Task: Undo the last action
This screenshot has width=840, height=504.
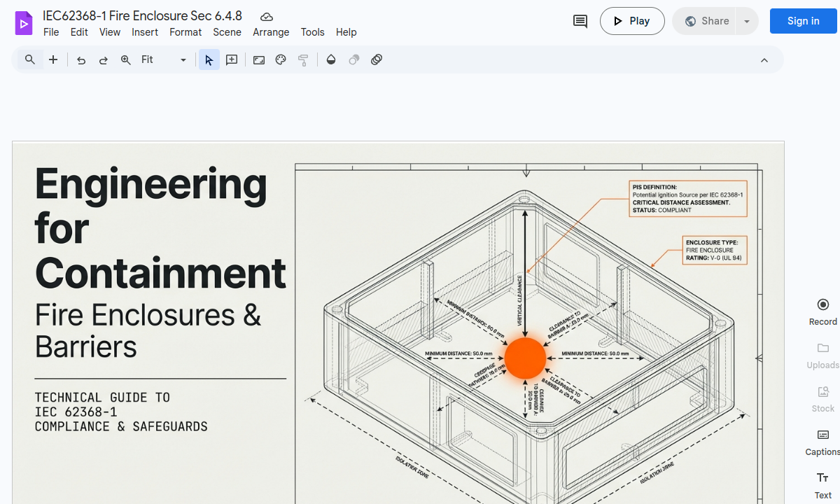Action: pyautogui.click(x=81, y=59)
